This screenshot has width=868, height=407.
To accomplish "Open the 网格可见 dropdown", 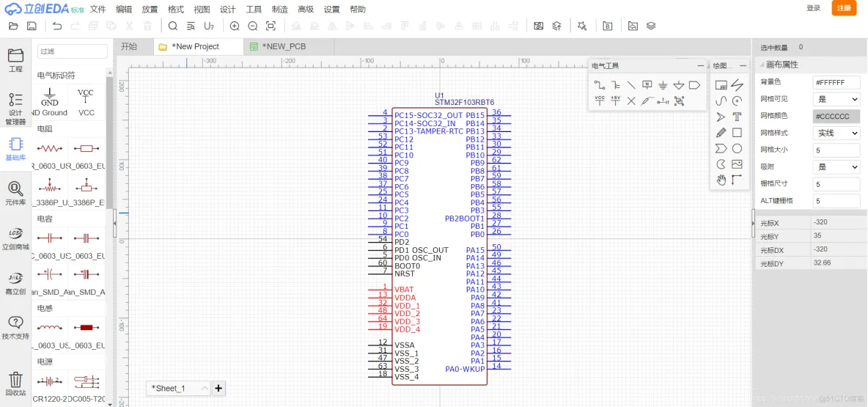I will click(836, 99).
